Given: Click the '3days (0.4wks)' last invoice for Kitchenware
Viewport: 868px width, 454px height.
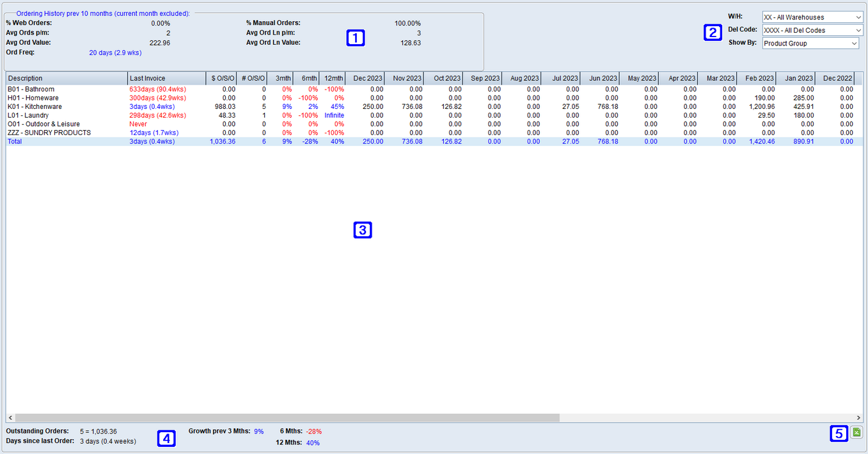Looking at the screenshot, I should (153, 106).
